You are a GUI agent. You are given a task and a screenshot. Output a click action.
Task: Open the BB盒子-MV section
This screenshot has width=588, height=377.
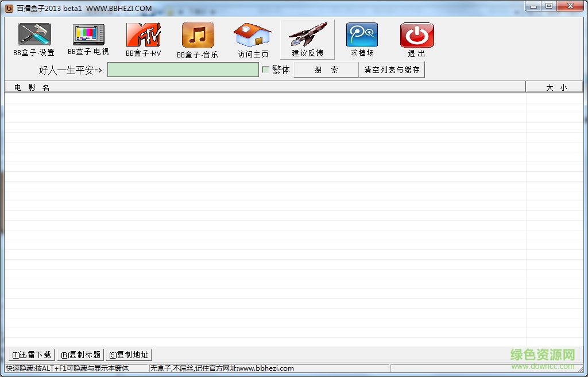pos(142,39)
